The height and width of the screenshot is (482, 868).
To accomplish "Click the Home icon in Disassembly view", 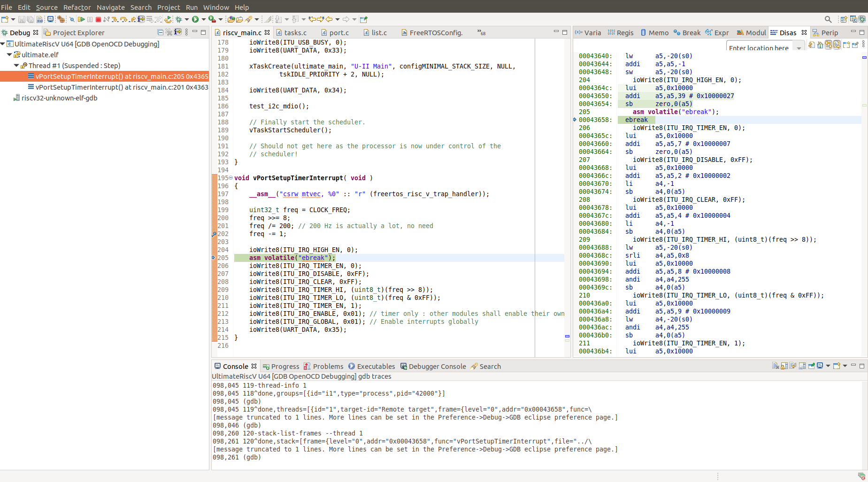I will [820, 45].
